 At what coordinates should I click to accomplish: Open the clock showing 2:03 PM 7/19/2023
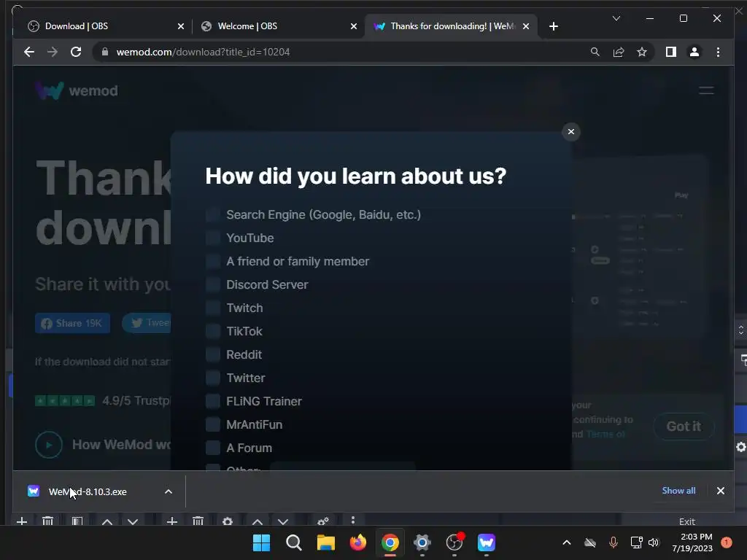[692, 542]
